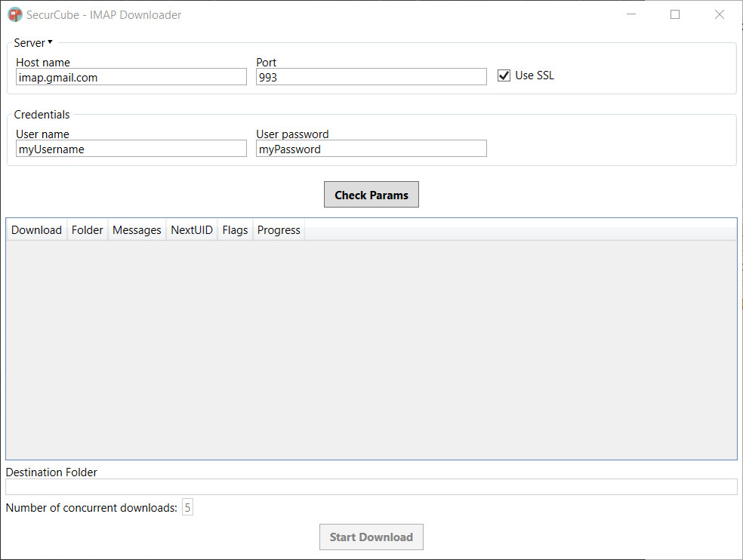Sort by the Folder column header
743x560 pixels.
coord(87,229)
